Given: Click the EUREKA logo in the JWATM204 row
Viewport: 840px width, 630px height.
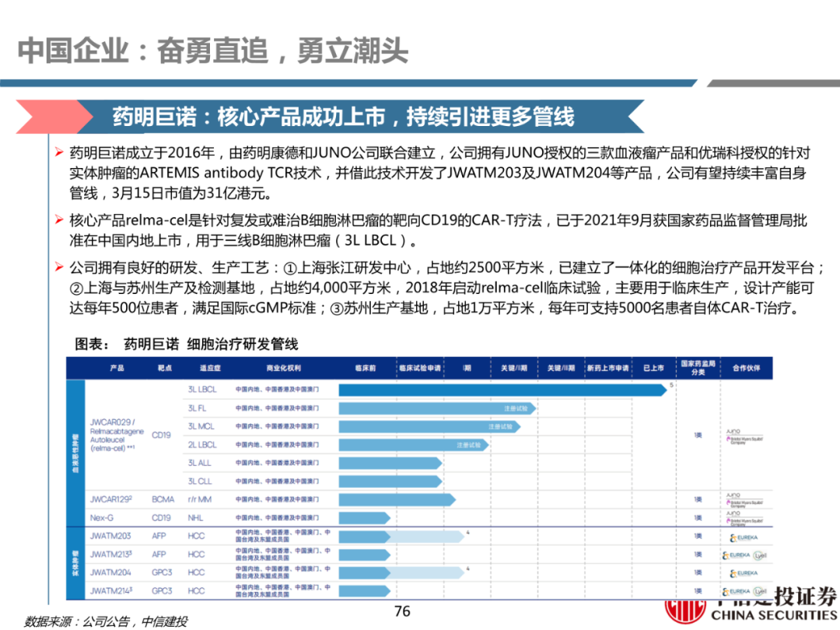Looking at the screenshot, I should tap(744, 573).
